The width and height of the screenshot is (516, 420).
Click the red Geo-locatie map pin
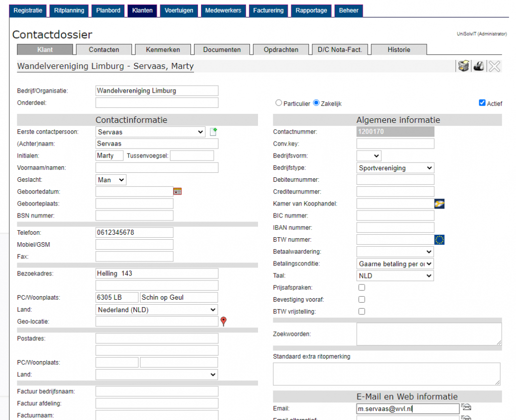click(223, 321)
